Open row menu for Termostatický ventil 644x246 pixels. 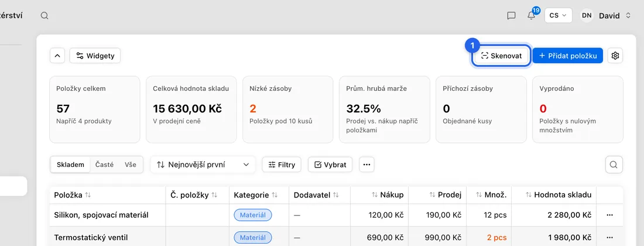(x=609, y=237)
